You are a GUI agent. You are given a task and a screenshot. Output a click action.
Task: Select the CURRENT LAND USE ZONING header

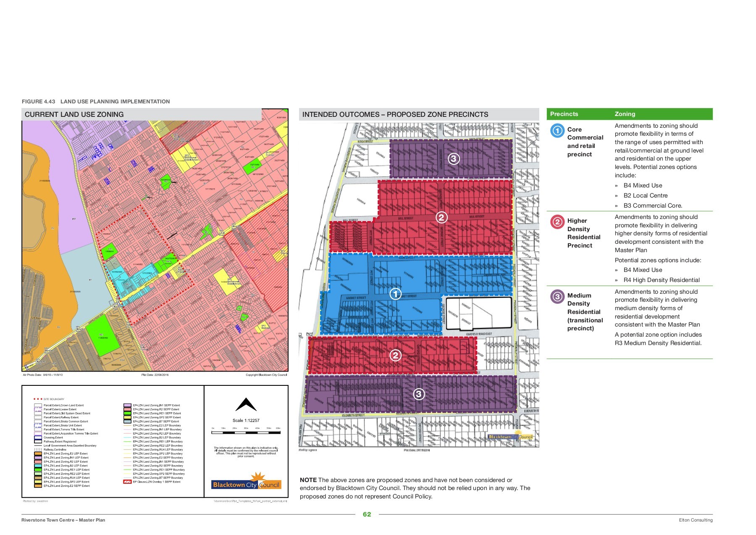click(x=75, y=114)
